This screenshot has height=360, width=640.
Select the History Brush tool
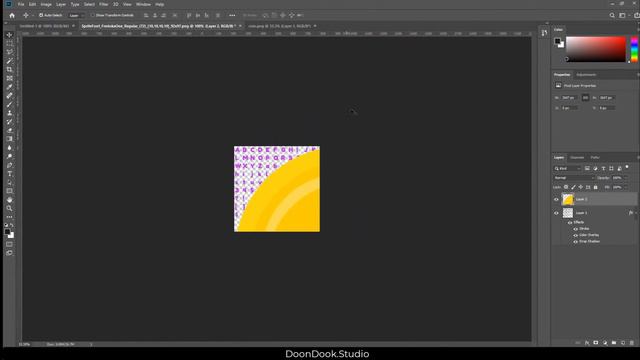point(9,122)
